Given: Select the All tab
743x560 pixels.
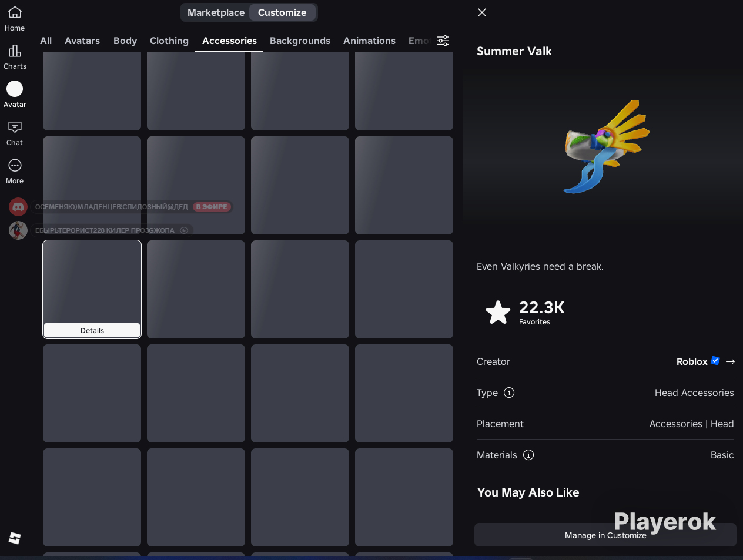Looking at the screenshot, I should [46, 41].
